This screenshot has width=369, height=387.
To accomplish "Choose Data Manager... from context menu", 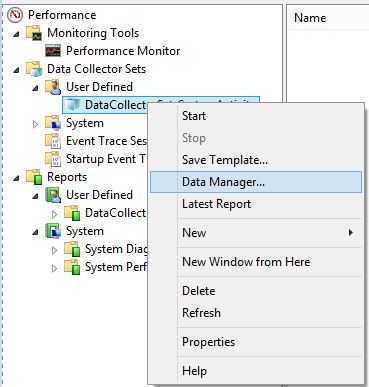I will (x=256, y=182).
